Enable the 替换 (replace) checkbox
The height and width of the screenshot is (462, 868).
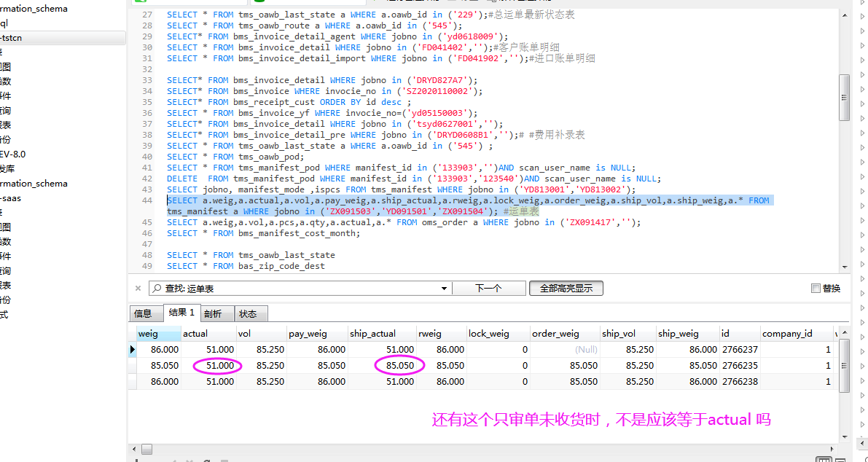click(816, 289)
